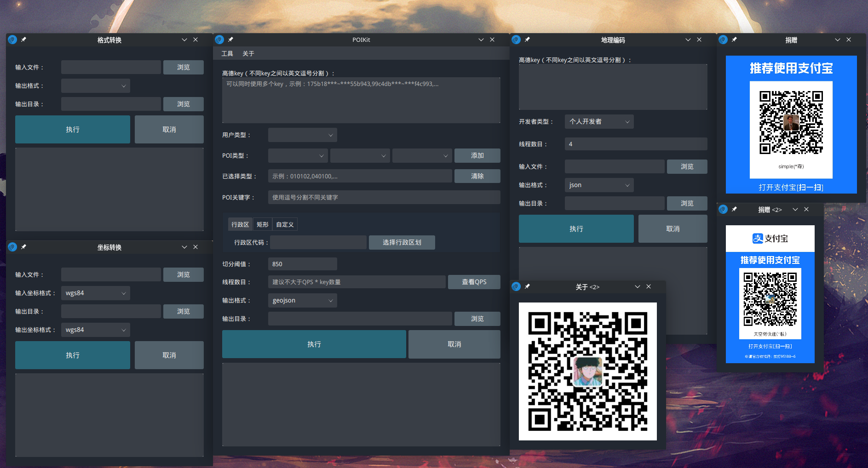Close the 关于 <2> window
Image resolution: width=868 pixels, height=468 pixels.
pyautogui.click(x=649, y=286)
